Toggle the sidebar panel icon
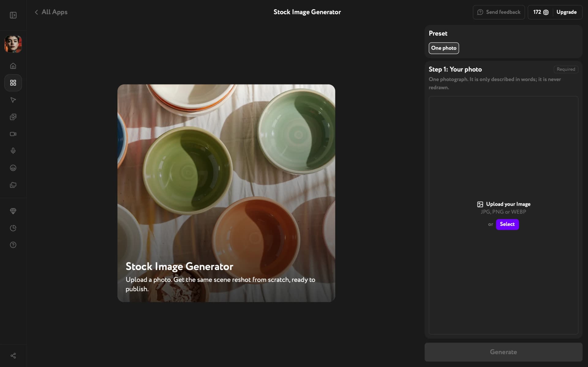 [x=13, y=15]
